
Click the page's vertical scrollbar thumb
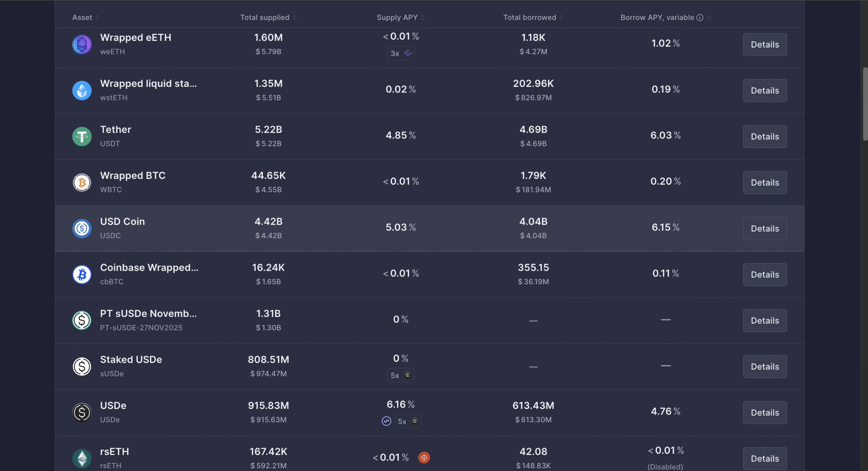(865, 103)
